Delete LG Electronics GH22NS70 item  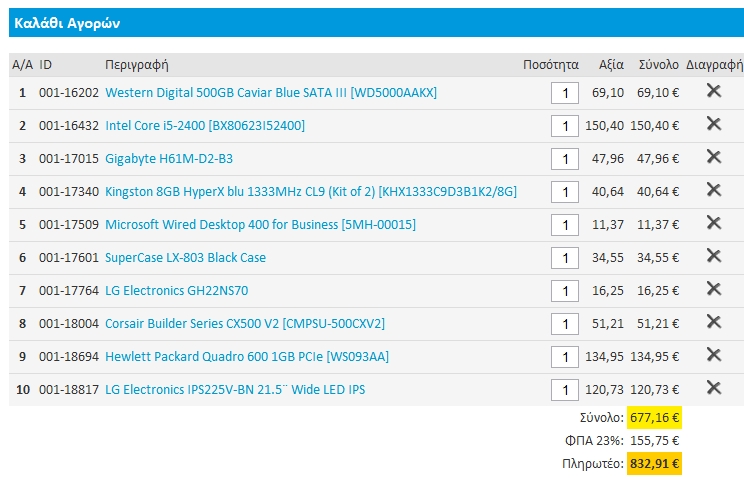click(x=714, y=289)
